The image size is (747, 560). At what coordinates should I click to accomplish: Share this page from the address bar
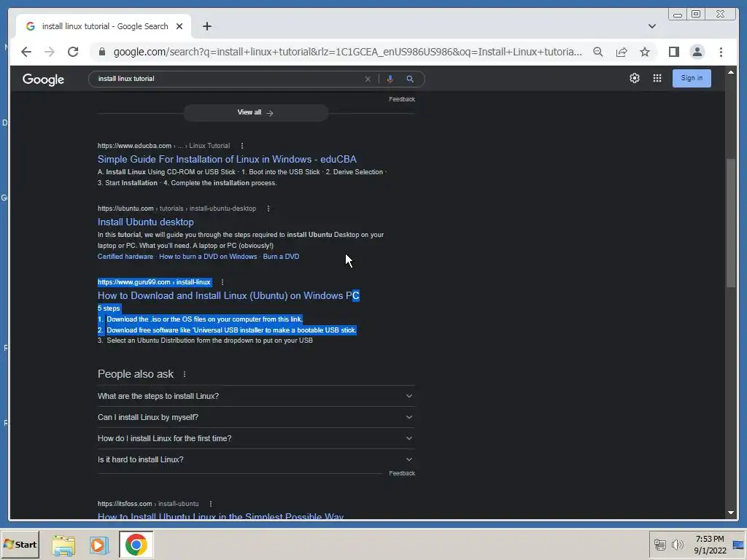point(622,52)
